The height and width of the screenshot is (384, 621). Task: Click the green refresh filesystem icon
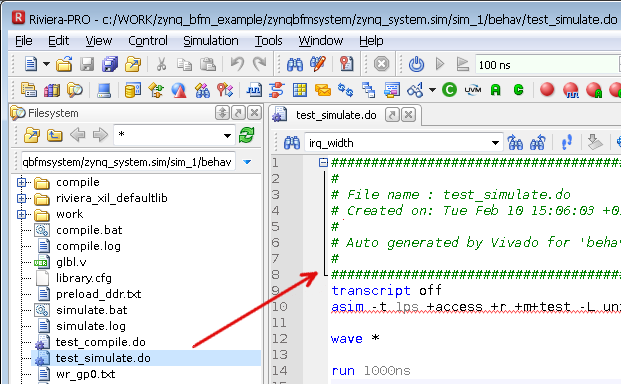click(x=247, y=135)
